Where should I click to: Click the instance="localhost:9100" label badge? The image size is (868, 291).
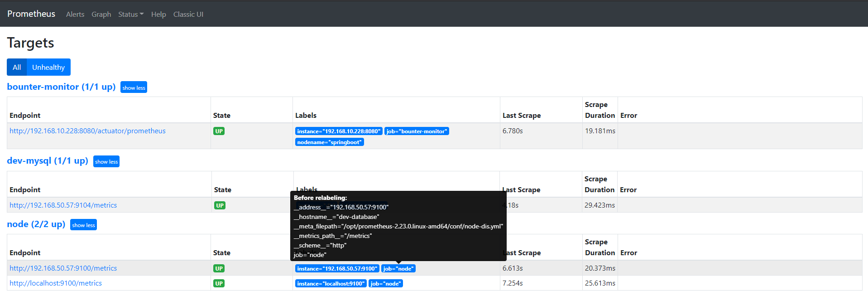[331, 284]
